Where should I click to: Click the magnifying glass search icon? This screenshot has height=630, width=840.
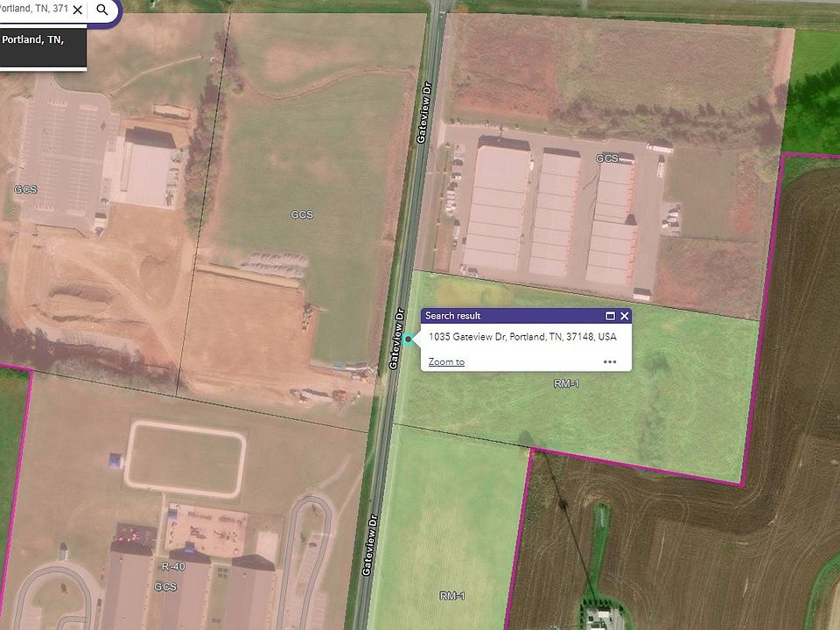tap(101, 10)
